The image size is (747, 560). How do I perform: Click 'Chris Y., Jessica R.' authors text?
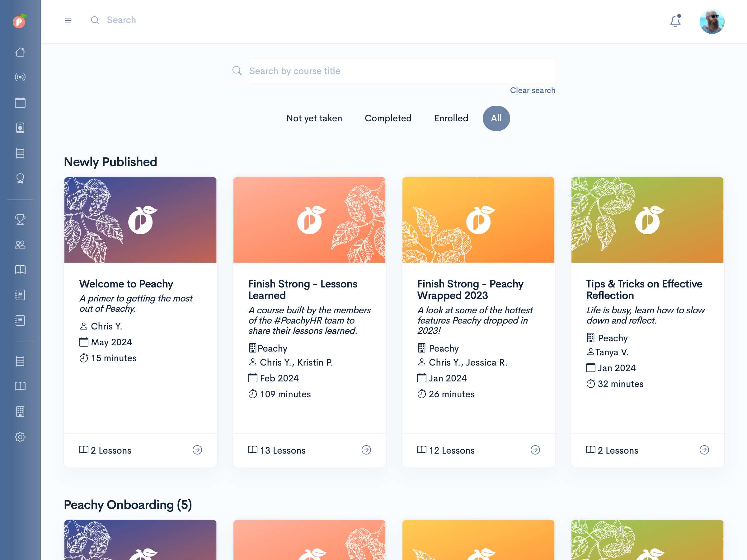point(468,362)
